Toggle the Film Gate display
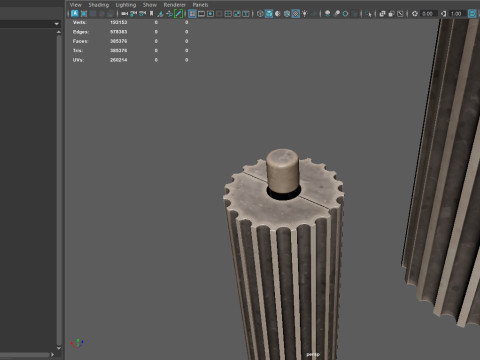Viewport: 480px width, 360px height. (x=201, y=13)
